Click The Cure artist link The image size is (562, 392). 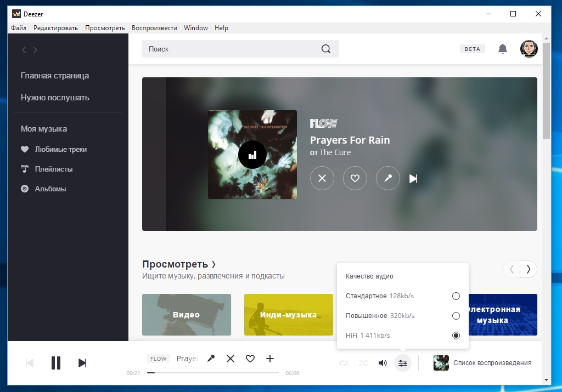335,152
